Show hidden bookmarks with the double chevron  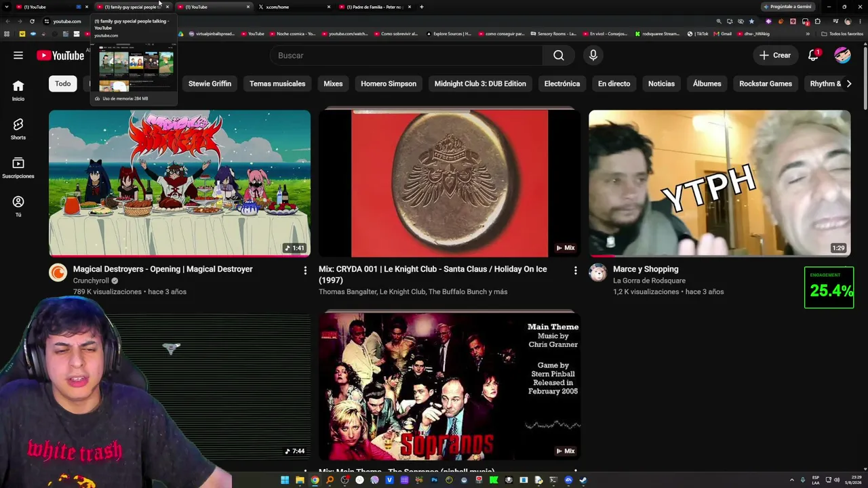click(x=808, y=34)
